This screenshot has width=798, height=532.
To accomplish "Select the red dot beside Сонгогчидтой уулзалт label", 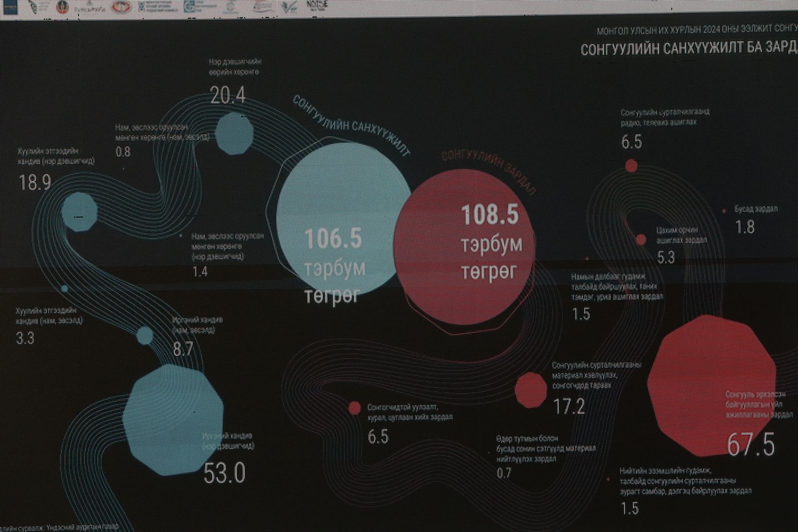I will [x=355, y=408].
